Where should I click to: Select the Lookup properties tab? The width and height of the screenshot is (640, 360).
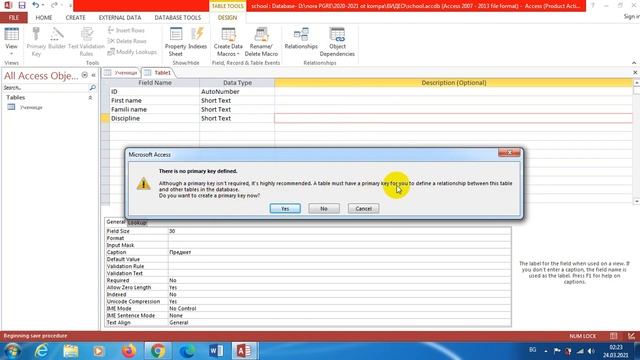pos(137,223)
